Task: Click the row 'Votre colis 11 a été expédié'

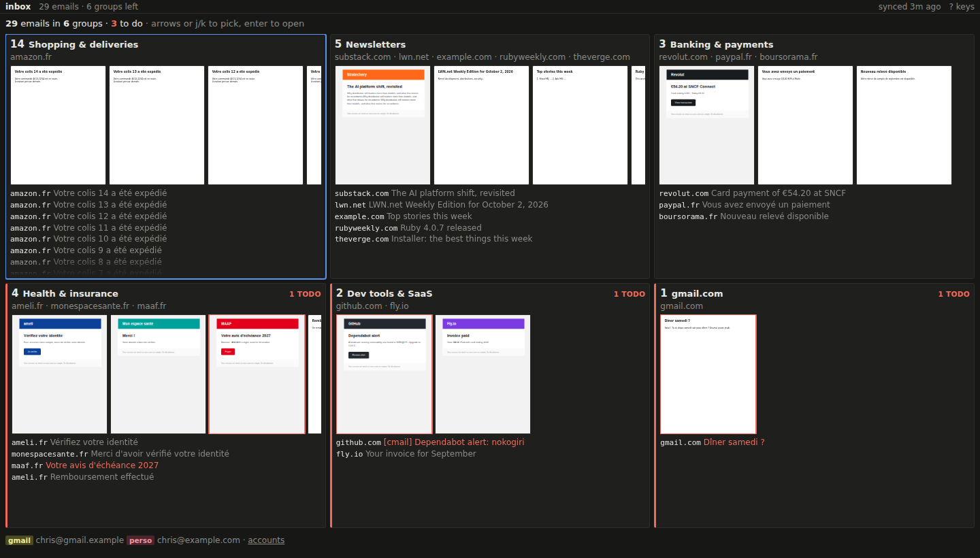Action: 165,228
